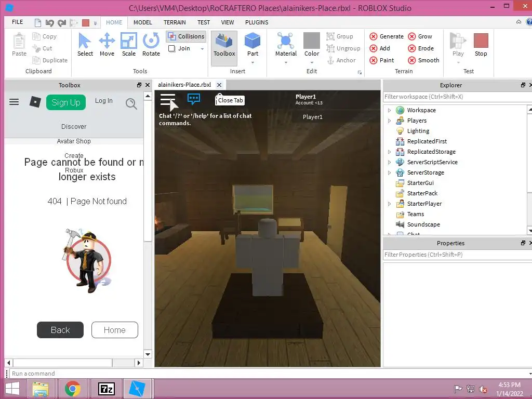The height and width of the screenshot is (399, 532).
Task: Click the Color swatch in Edit group
Action: 312,41
